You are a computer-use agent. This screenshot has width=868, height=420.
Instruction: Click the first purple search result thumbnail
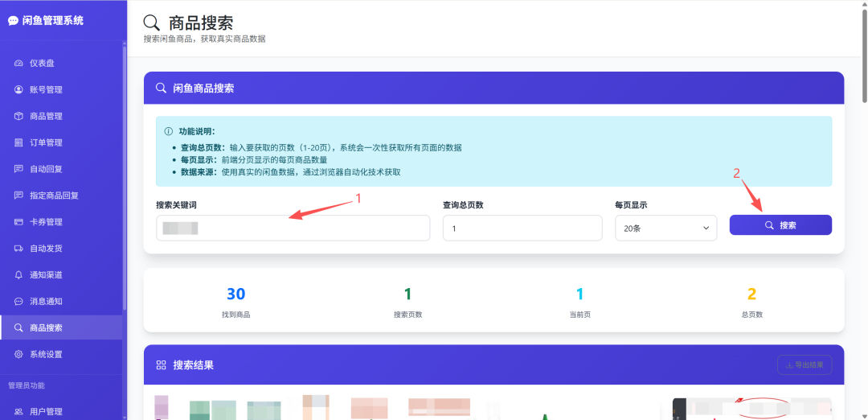coord(161,407)
